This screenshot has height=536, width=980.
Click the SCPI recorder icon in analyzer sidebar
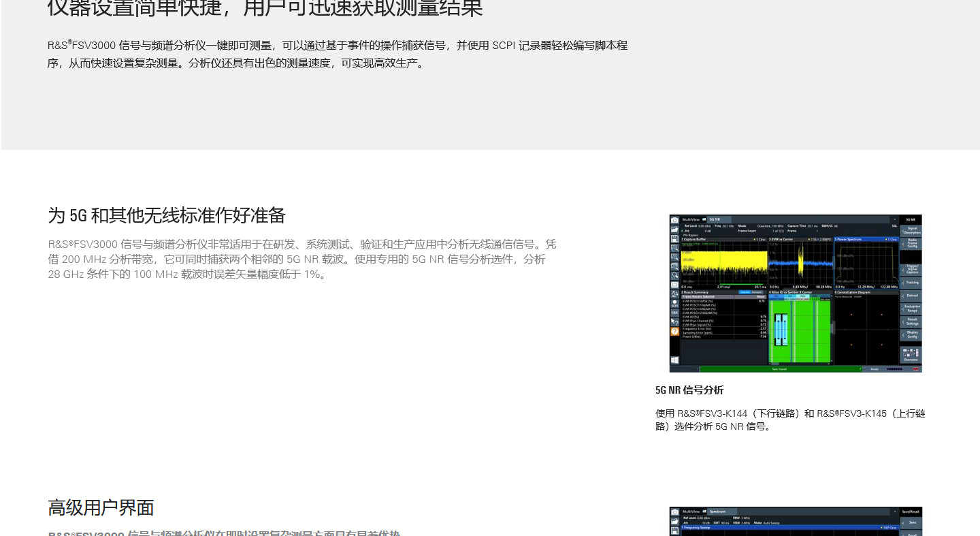click(674, 304)
